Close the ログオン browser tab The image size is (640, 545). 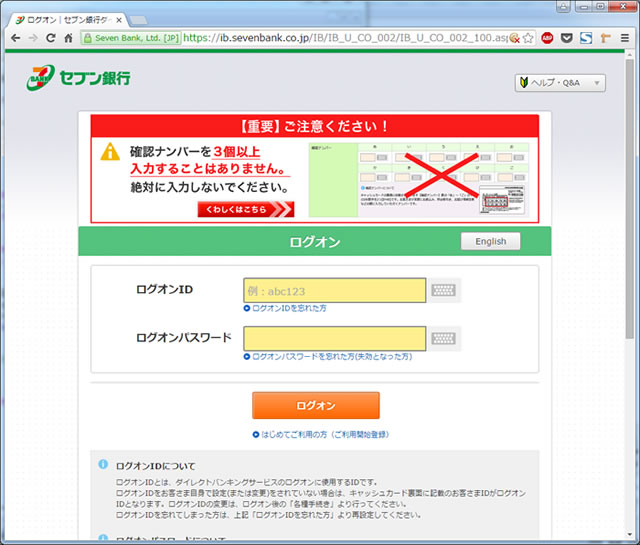point(119,20)
